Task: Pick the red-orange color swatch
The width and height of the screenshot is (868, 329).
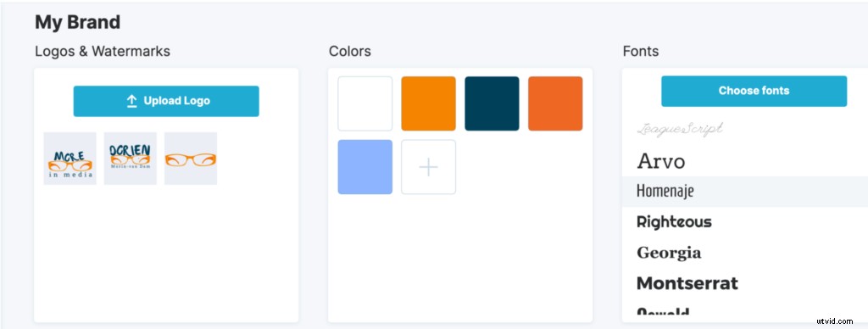Action: click(555, 103)
